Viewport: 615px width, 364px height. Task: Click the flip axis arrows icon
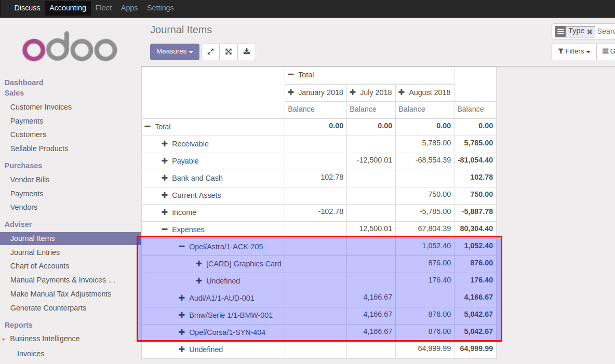(210, 51)
